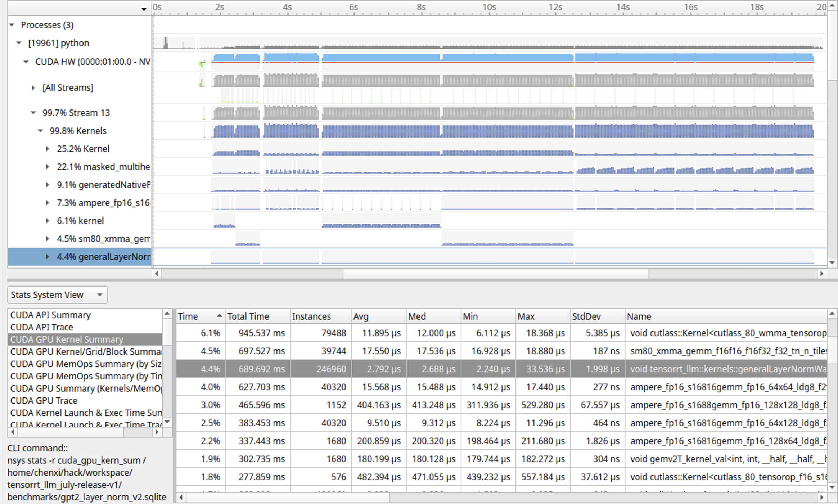Expand the 25.2% Kernel row
Image resolution: width=838 pixels, height=504 pixels.
click(x=47, y=149)
